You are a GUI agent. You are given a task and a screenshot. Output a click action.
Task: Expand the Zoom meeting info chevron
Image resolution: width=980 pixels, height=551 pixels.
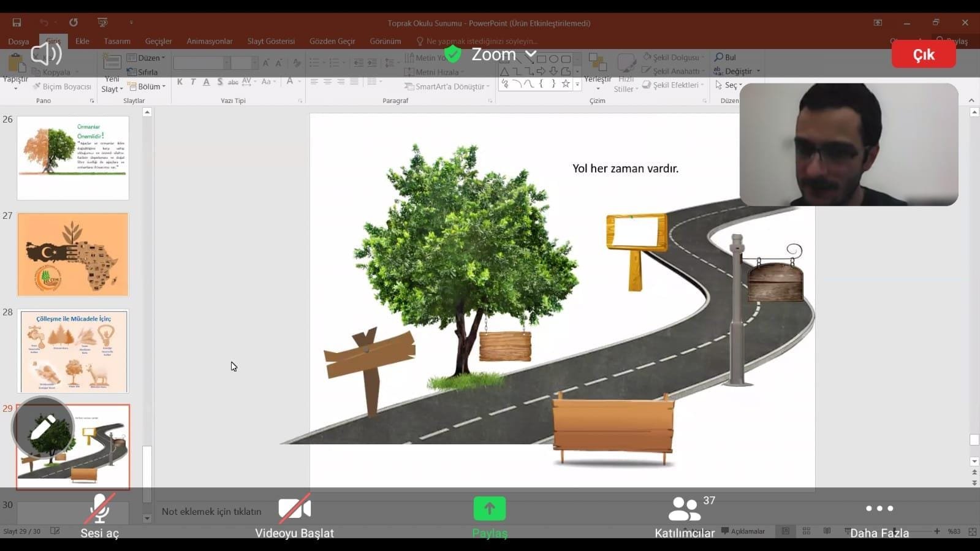coord(531,55)
